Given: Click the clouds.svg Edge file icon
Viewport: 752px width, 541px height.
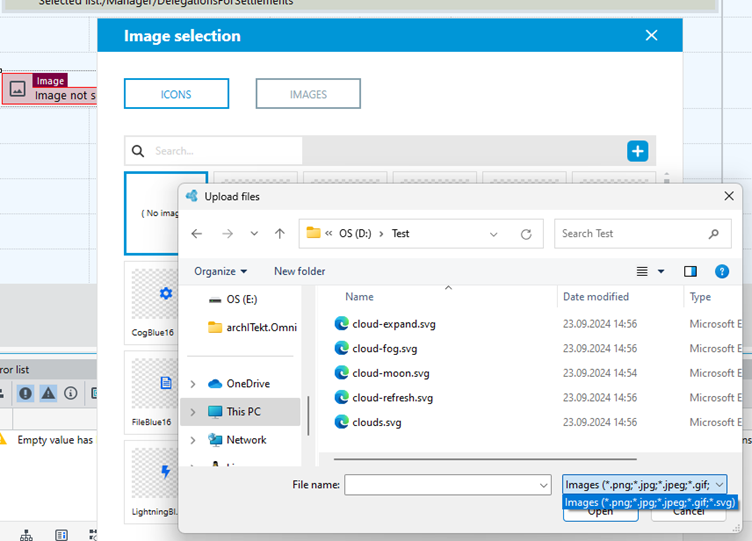Looking at the screenshot, I should 341,422.
